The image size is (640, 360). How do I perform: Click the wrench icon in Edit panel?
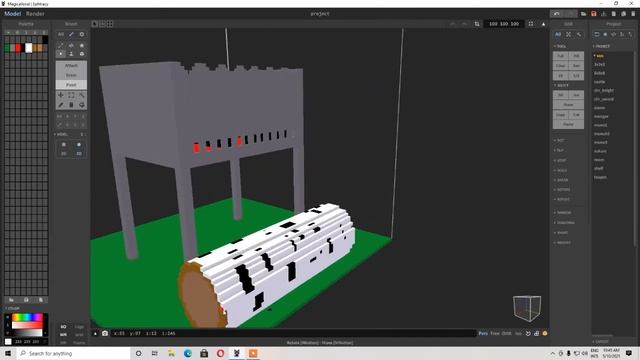pyautogui.click(x=579, y=35)
